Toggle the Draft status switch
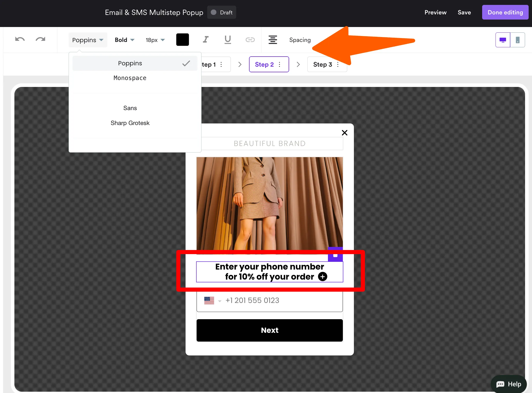The image size is (532, 393). pyautogui.click(x=214, y=12)
